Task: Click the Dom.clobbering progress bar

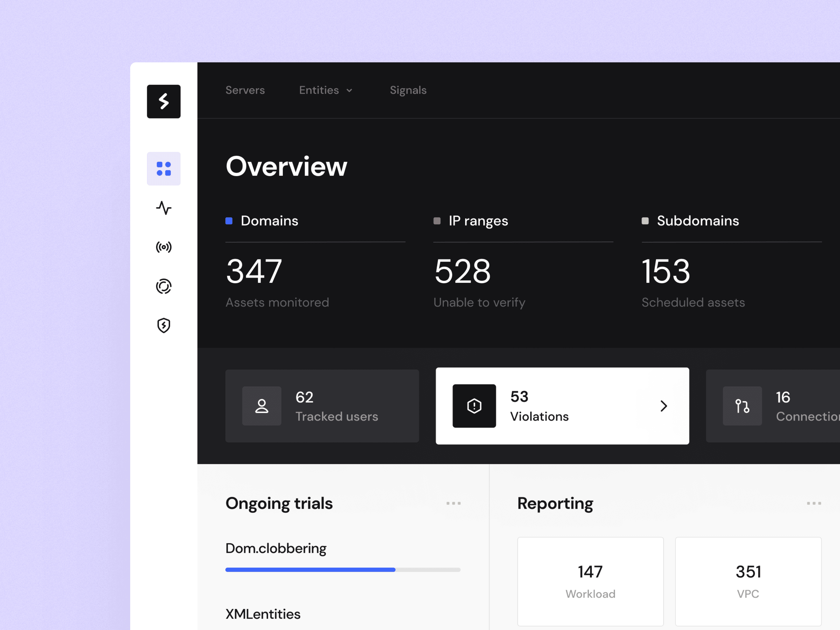Action: pyautogui.click(x=343, y=570)
